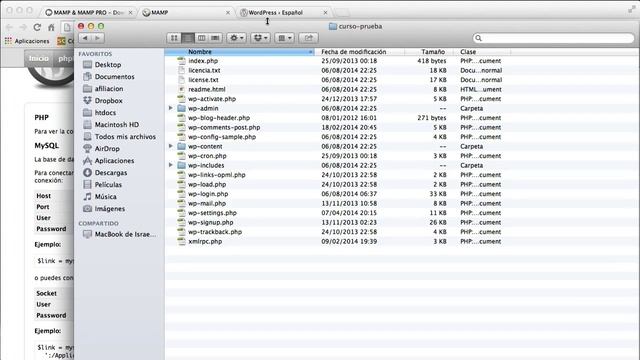Close the WordPress › Español tab

coord(325,13)
